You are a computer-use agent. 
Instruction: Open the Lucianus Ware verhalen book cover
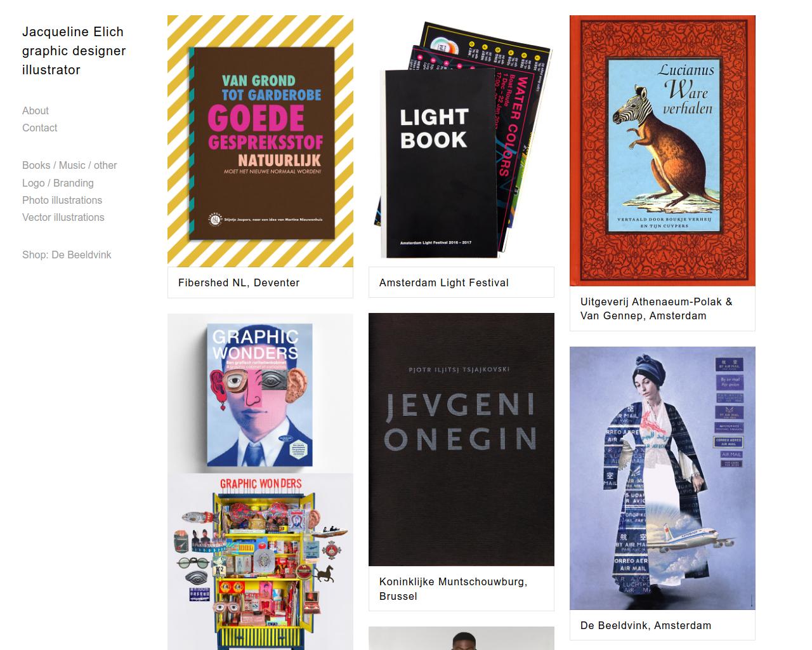(x=662, y=150)
